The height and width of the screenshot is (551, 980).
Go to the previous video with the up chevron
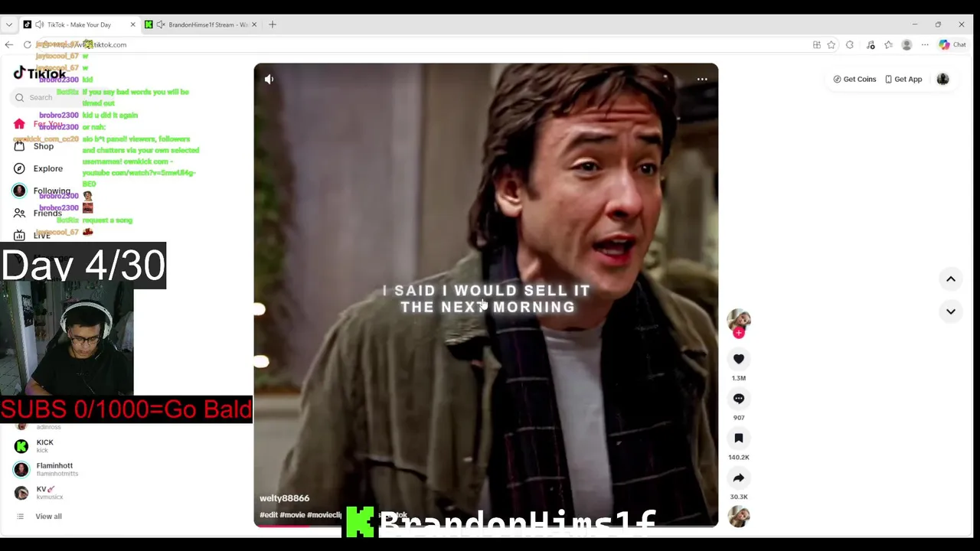(x=951, y=279)
